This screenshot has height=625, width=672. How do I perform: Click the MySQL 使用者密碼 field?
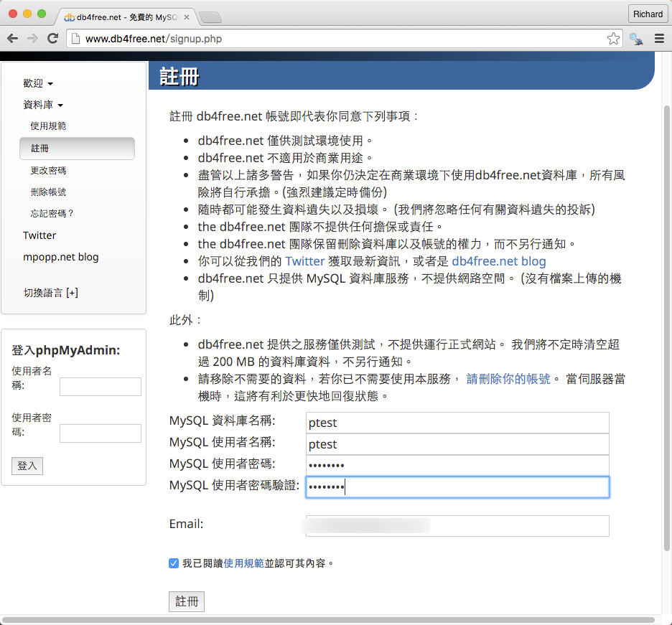point(457,466)
